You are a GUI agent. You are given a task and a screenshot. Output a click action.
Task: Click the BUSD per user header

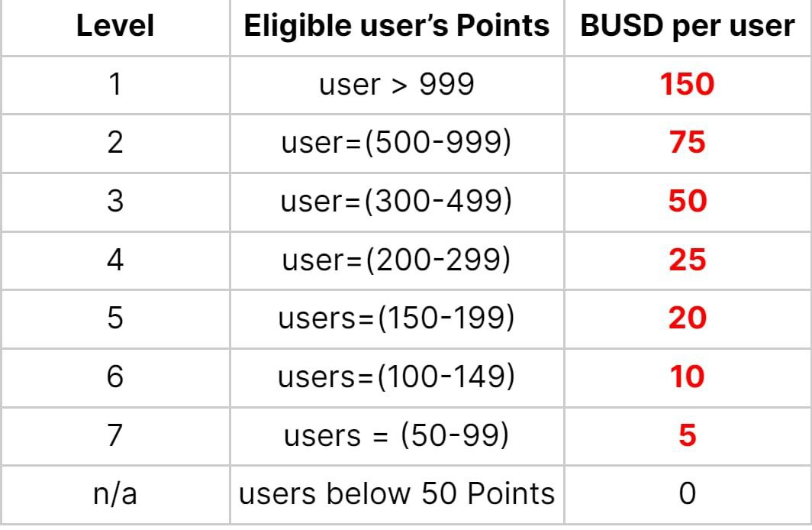687,25
